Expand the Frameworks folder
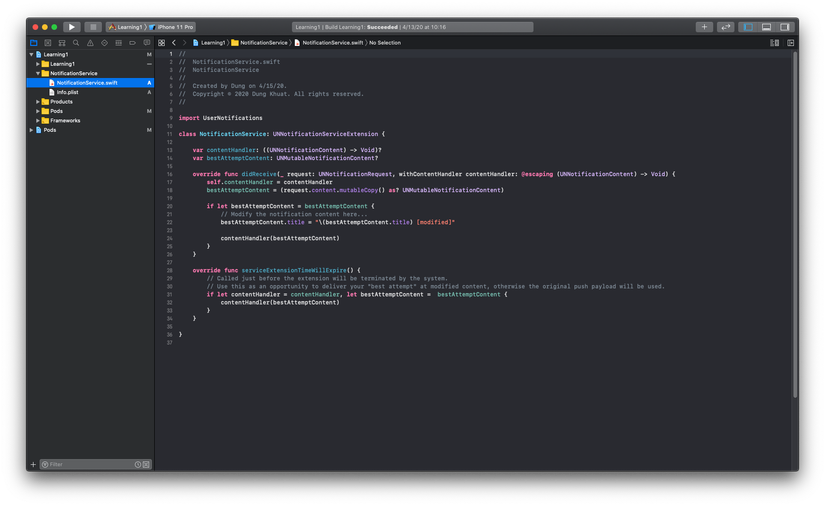The height and width of the screenshot is (506, 825). pyautogui.click(x=38, y=121)
